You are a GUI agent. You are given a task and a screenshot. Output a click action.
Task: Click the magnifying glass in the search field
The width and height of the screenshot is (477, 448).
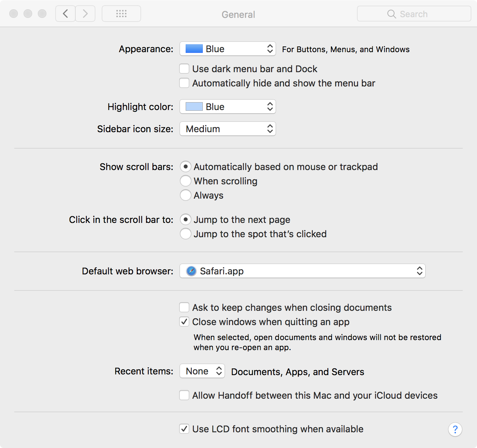click(391, 14)
